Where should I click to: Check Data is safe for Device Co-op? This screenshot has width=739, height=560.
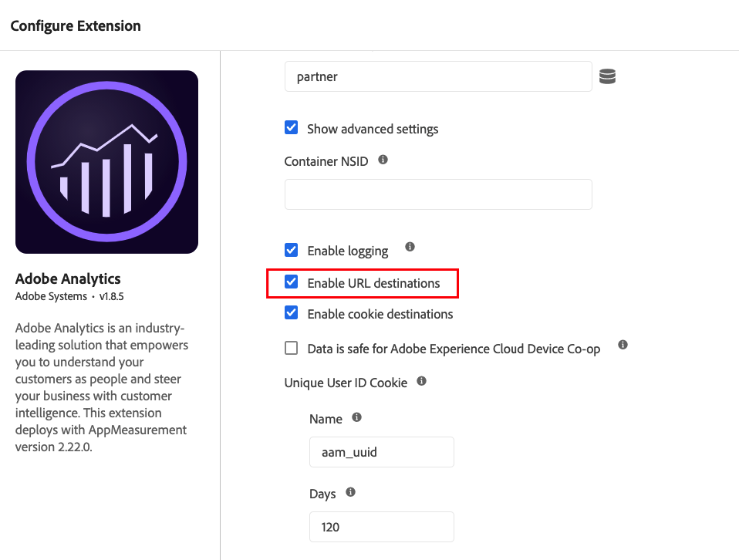pyautogui.click(x=292, y=348)
